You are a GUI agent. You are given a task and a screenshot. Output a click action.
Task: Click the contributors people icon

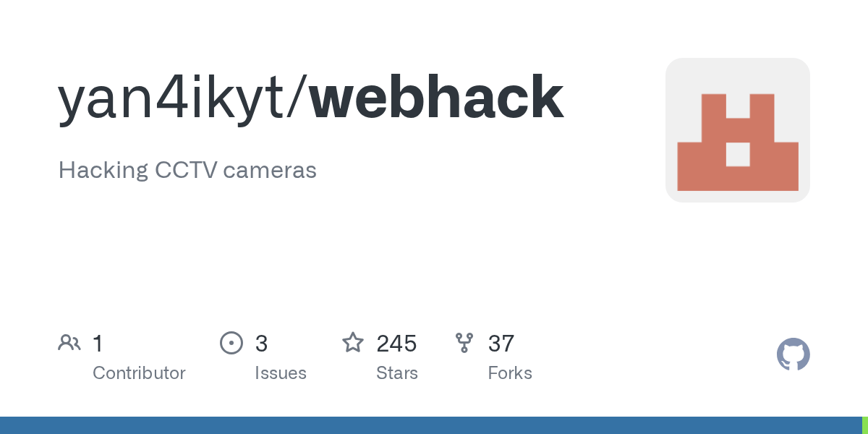point(69,342)
